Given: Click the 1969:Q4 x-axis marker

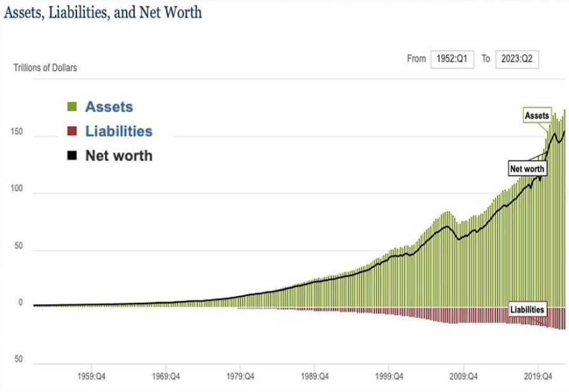Looking at the screenshot, I should [167, 375].
